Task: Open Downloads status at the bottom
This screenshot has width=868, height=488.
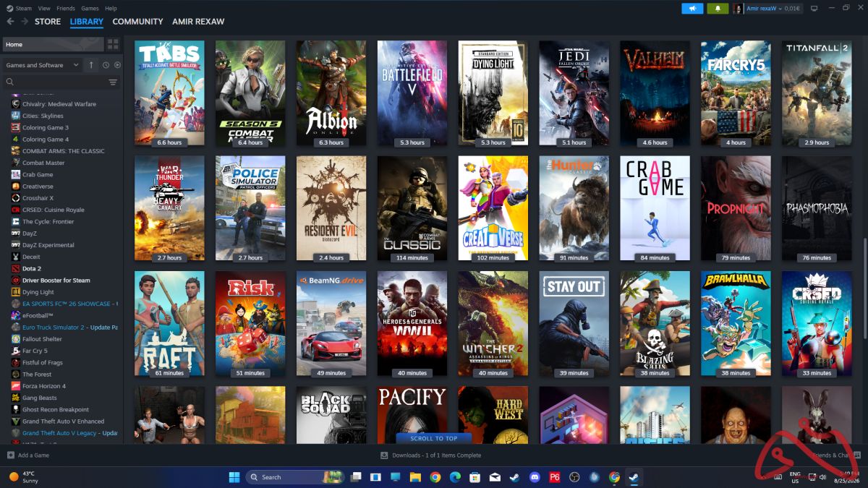Action: click(x=431, y=455)
